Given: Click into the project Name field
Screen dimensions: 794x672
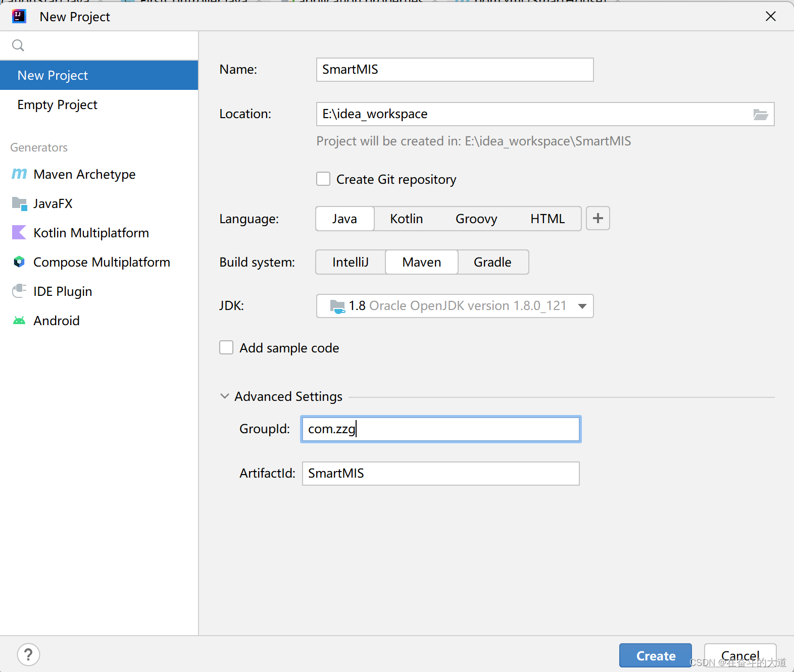Looking at the screenshot, I should (455, 70).
